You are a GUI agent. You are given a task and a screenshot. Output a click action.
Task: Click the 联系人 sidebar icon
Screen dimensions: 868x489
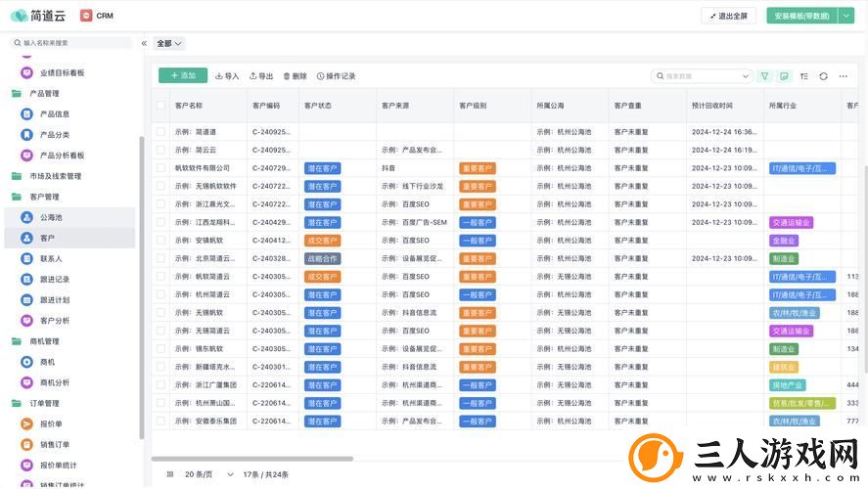[x=26, y=258]
